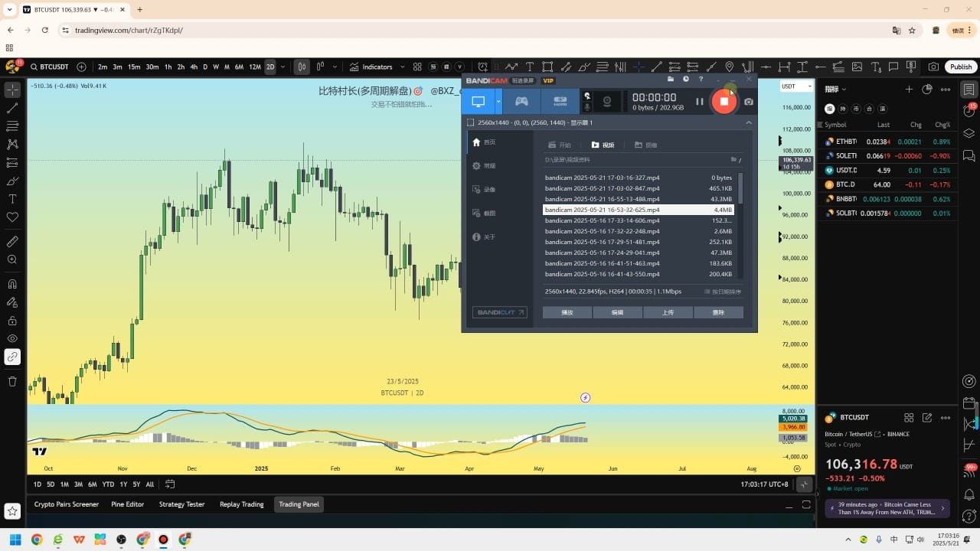Viewport: 980px width, 551px height.
Task: Click the 上传 upload button in Bandicam
Action: pyautogui.click(x=668, y=312)
